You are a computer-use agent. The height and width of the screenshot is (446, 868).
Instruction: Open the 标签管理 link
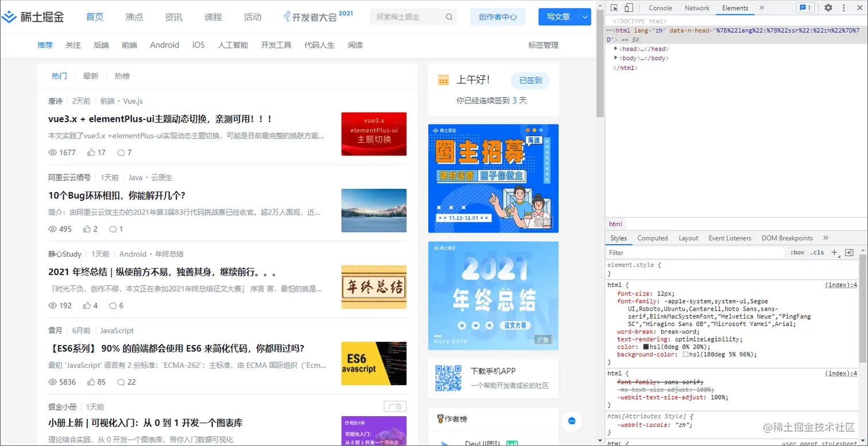543,45
